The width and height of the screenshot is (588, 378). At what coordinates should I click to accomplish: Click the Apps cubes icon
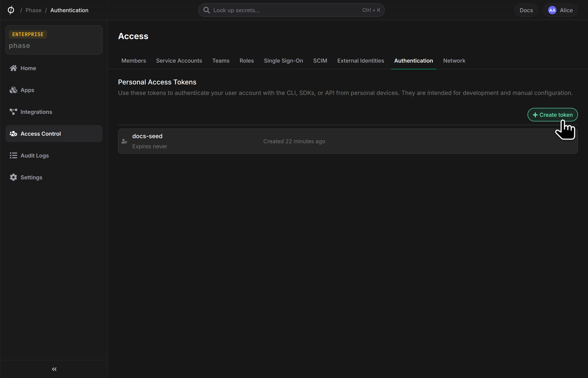click(x=13, y=90)
